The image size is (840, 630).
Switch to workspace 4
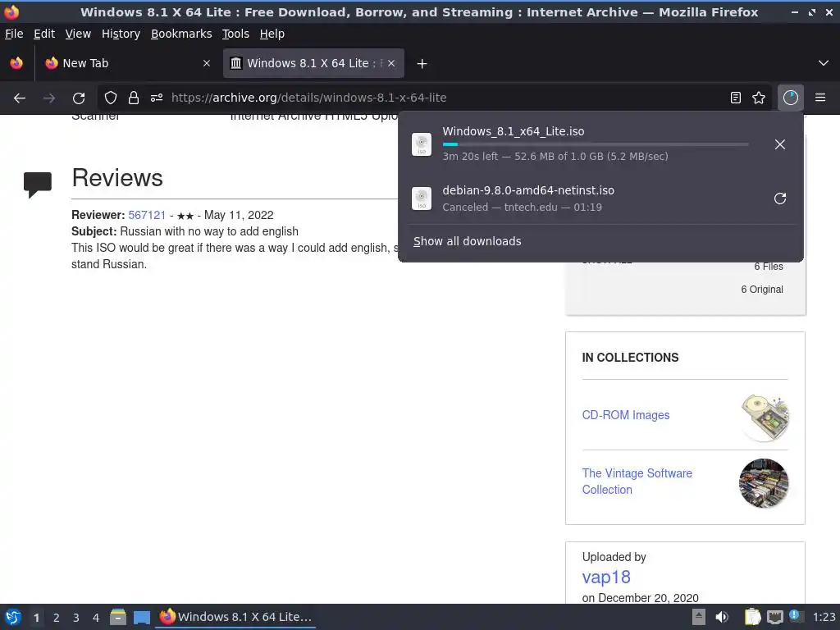tap(96, 618)
